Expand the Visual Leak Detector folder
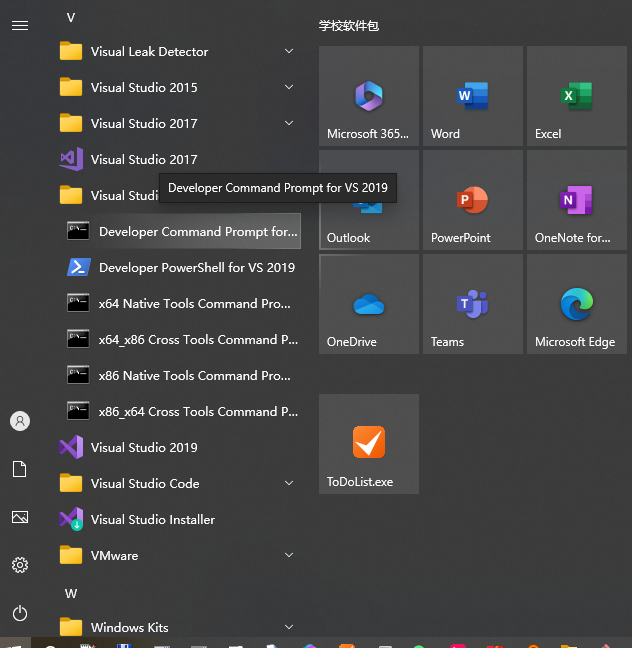The image size is (632, 648). pyautogui.click(x=288, y=52)
